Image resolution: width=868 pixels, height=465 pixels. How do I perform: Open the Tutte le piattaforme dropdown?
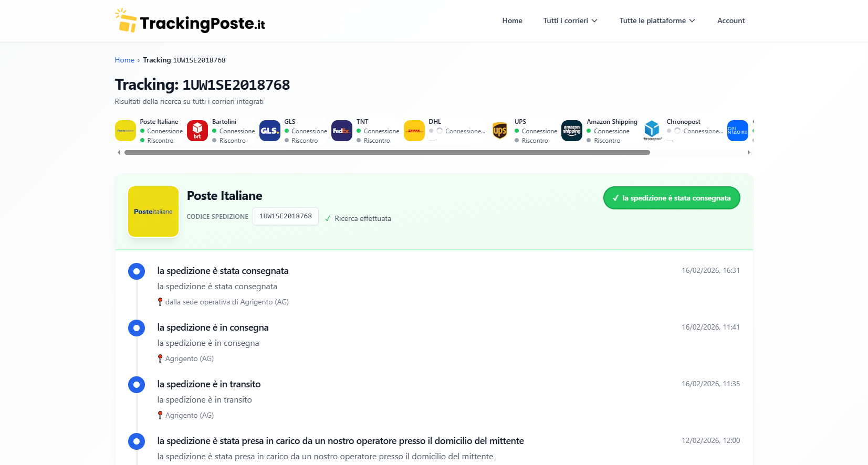[x=657, y=20]
